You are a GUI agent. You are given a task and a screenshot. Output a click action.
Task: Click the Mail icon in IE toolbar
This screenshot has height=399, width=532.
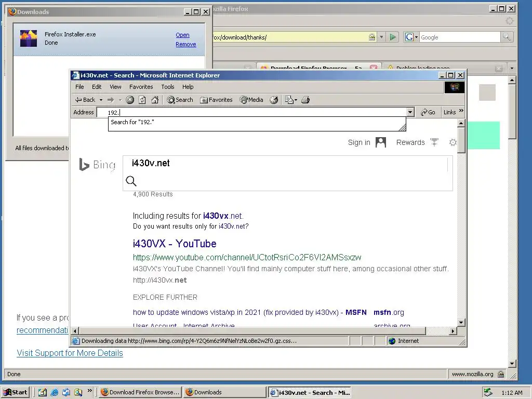pos(289,100)
